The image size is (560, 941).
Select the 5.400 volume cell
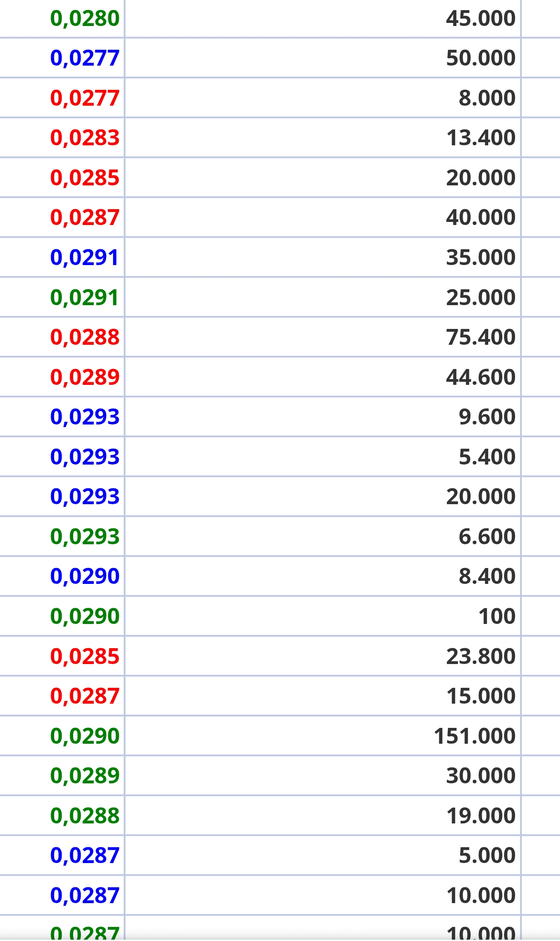pos(487,457)
